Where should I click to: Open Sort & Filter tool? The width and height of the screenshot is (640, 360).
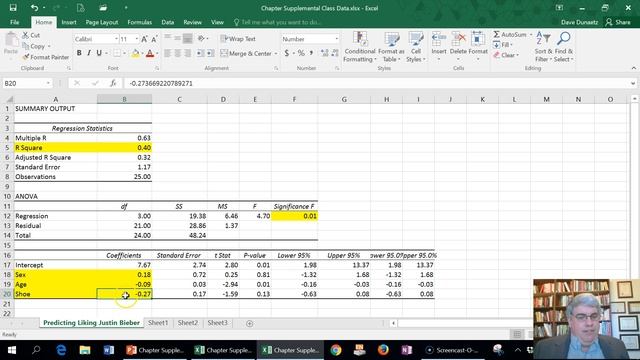[x=543, y=47]
